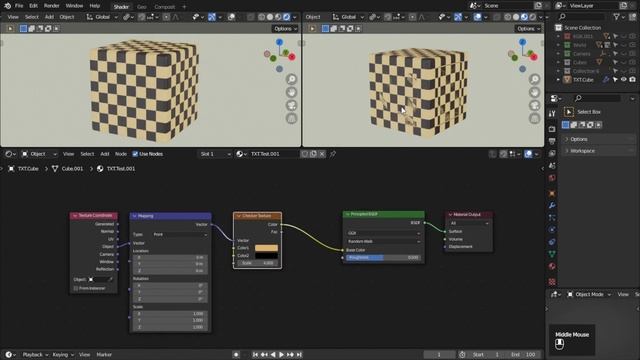
Task: Open the Mapping node Type dropdown
Action: (x=180, y=235)
